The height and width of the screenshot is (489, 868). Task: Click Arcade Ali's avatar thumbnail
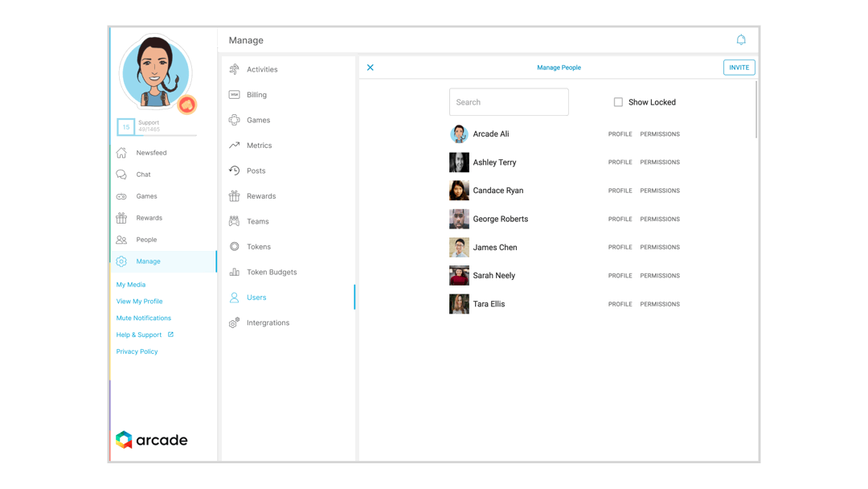pos(459,134)
